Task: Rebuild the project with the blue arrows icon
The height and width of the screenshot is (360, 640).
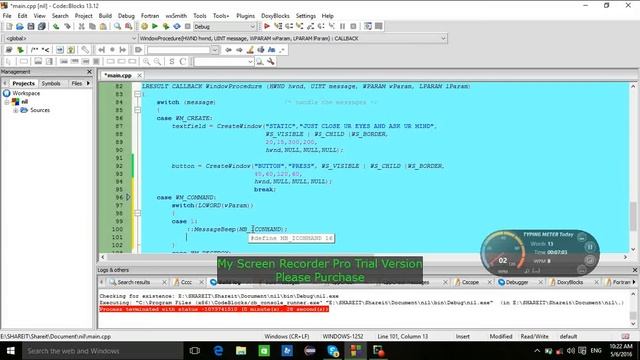Action: pyautogui.click(x=177, y=27)
